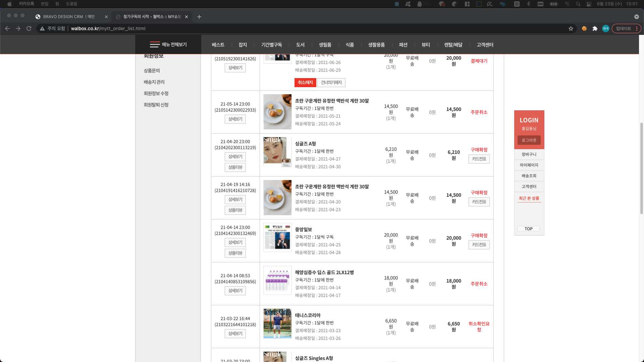Open the cookie extension icon

coord(584,28)
